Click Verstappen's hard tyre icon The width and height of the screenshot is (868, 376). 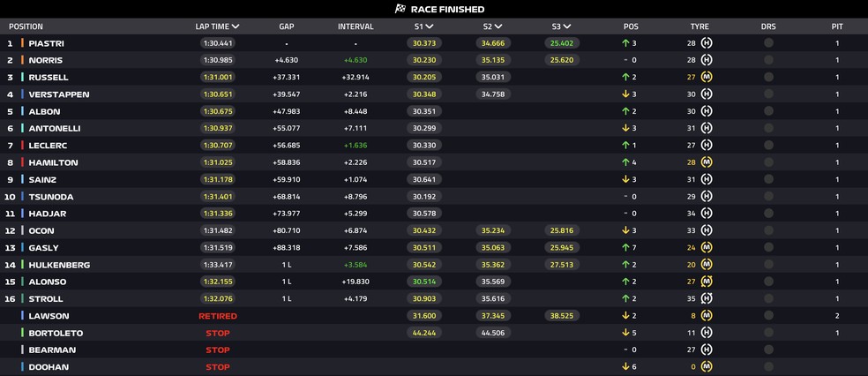point(707,94)
